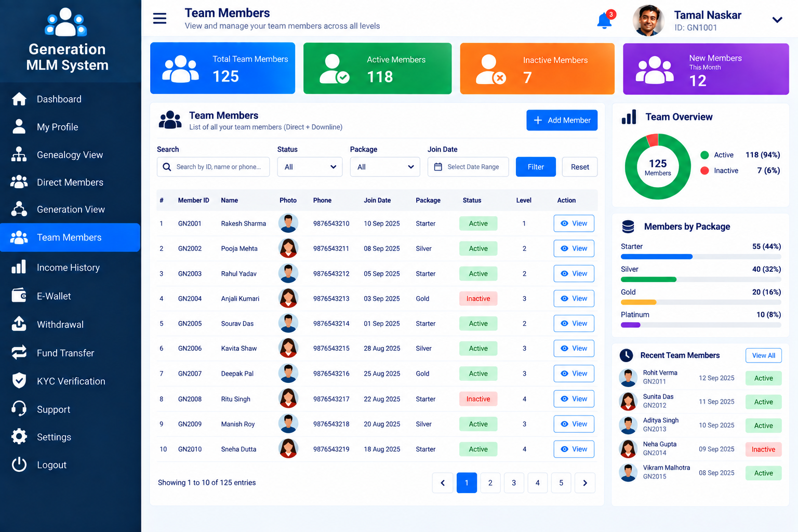This screenshot has width=798, height=532.
Task: Focus the search by ID, name or phone field
Action: click(213, 167)
